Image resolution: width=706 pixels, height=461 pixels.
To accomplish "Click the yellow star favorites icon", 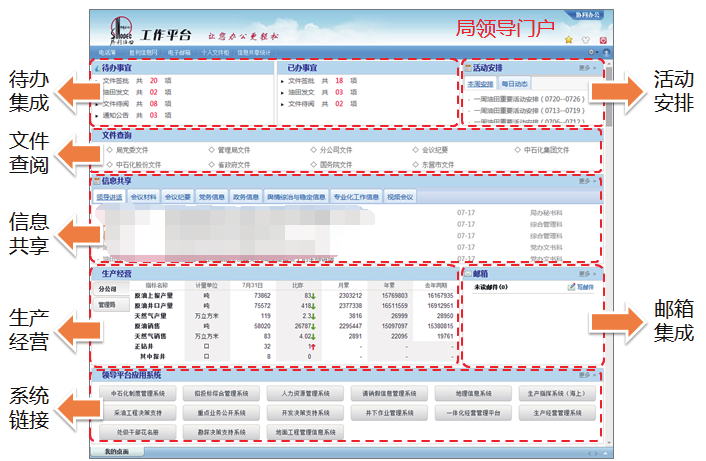I will [569, 40].
